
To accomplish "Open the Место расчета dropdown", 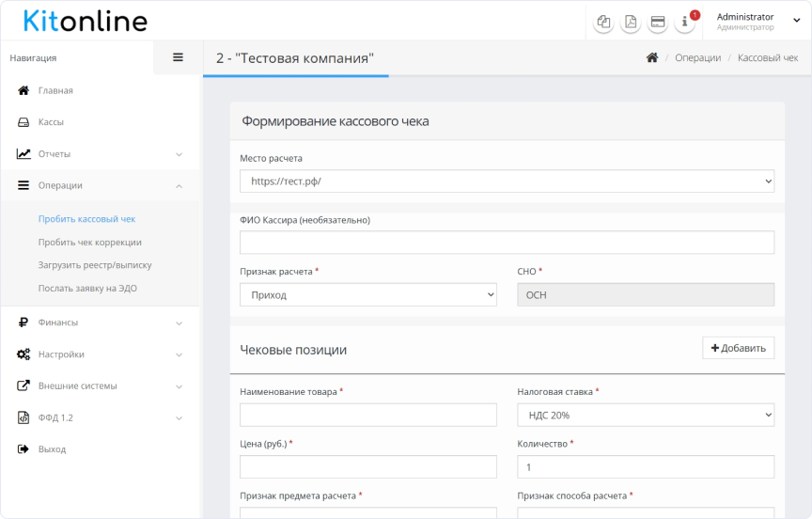I will click(507, 181).
